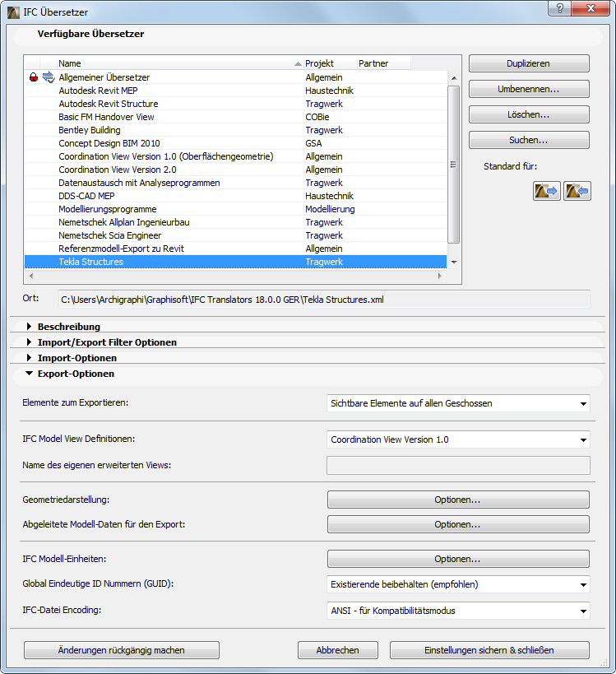Open IFC-Datei Encoding dropdown

coord(458,611)
